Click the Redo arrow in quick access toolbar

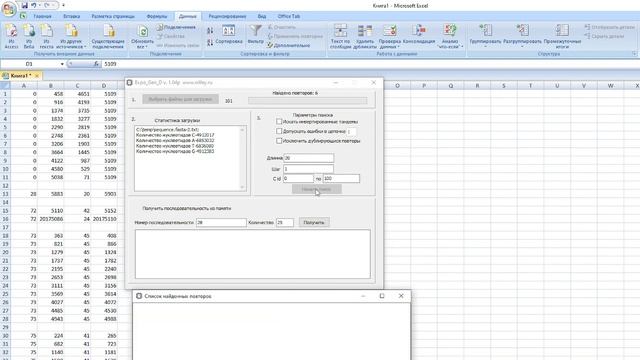pos(47,5)
